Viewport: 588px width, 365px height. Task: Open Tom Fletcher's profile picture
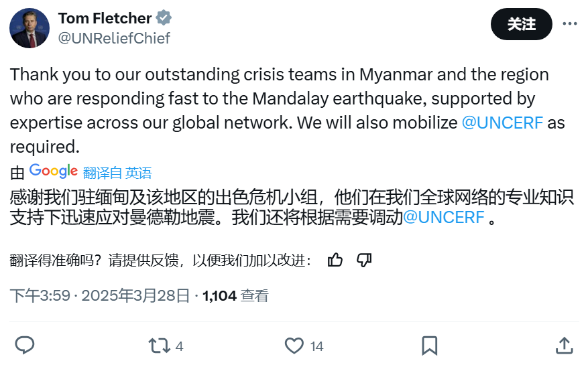28,28
